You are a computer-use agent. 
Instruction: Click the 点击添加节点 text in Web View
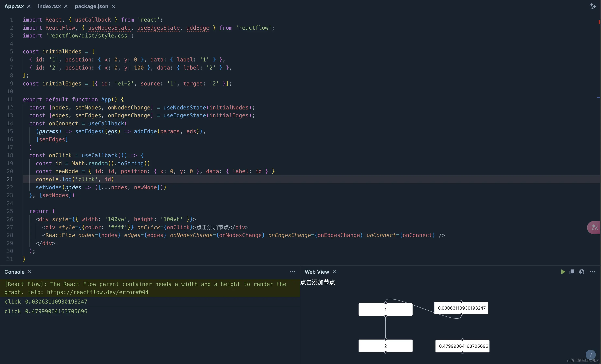point(318,282)
